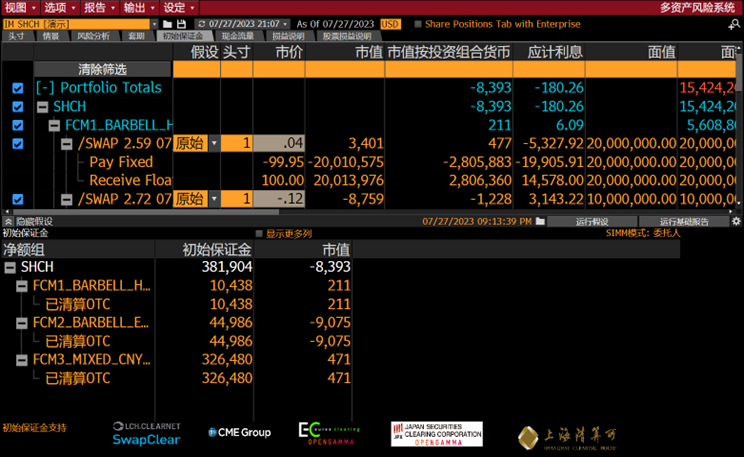Enable Share Positions Tab with Enterprise
This screenshot has width=744, height=457.
pyautogui.click(x=417, y=23)
